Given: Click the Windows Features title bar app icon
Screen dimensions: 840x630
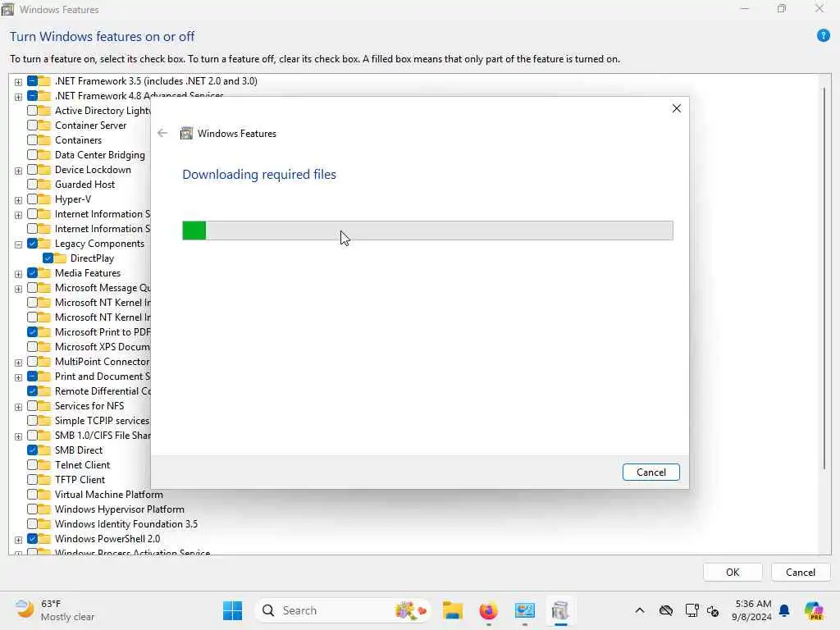Looking at the screenshot, I should click(7, 9).
